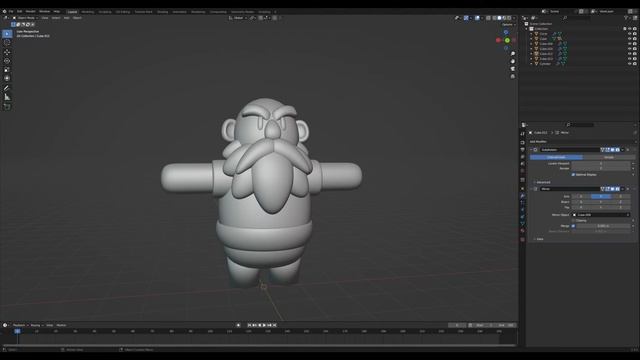Toggle Bisect X button in Mirror modifier
The image size is (640, 360).
coord(581,202)
